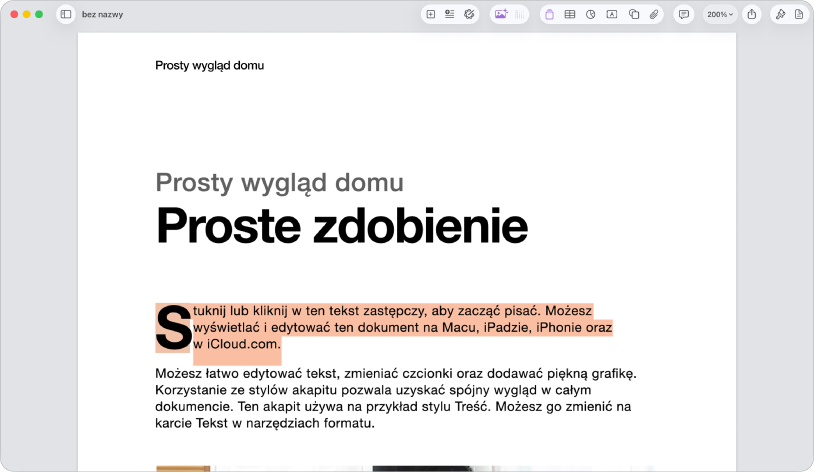
Task: Open the Shape icon menu
Action: (634, 15)
